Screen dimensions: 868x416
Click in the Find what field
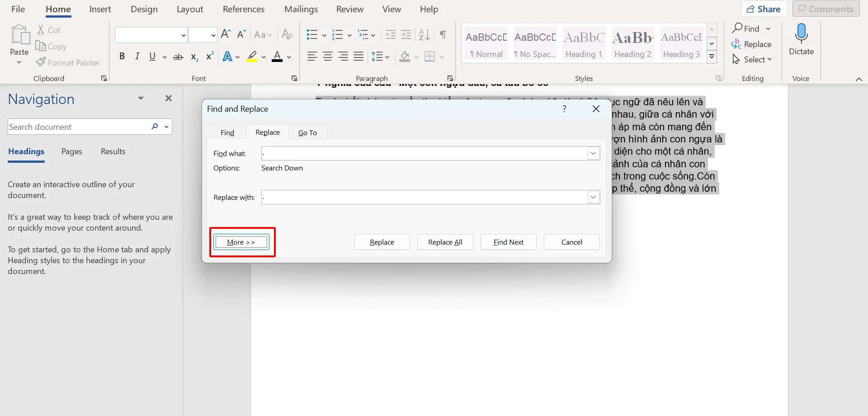(424, 153)
